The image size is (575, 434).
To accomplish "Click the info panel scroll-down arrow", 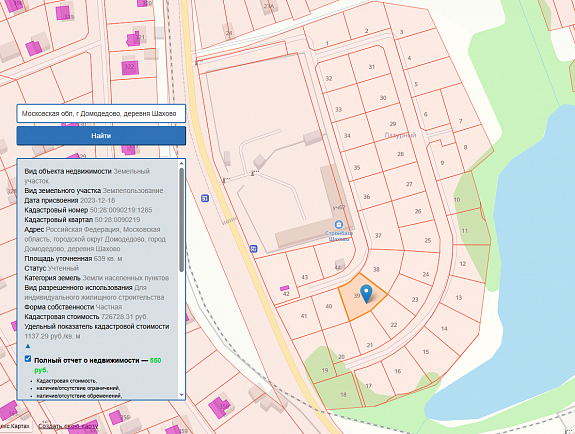I will pos(181,395).
